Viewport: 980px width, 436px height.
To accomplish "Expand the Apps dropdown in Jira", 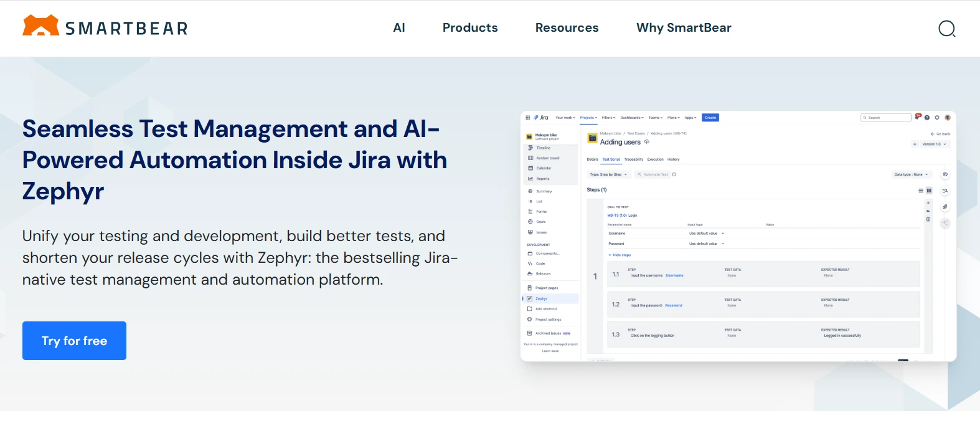I will coord(690,117).
